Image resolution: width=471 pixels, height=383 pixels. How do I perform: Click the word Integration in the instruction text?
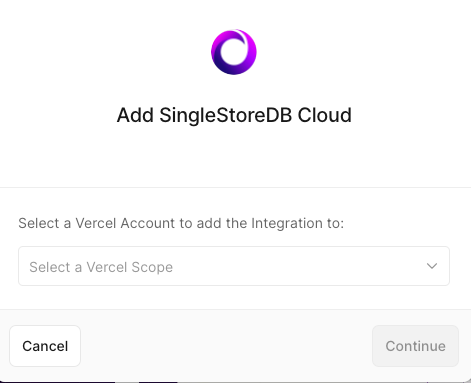(x=289, y=223)
